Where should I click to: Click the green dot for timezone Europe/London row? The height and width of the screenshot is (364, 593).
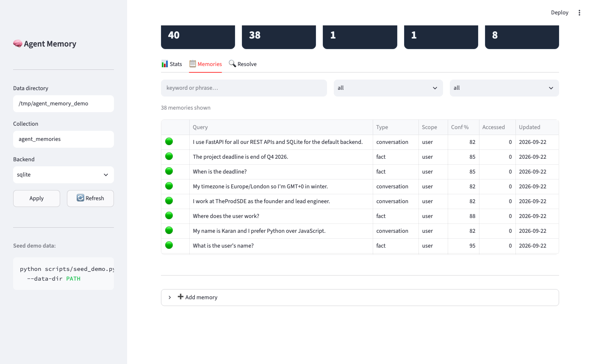coord(169,186)
